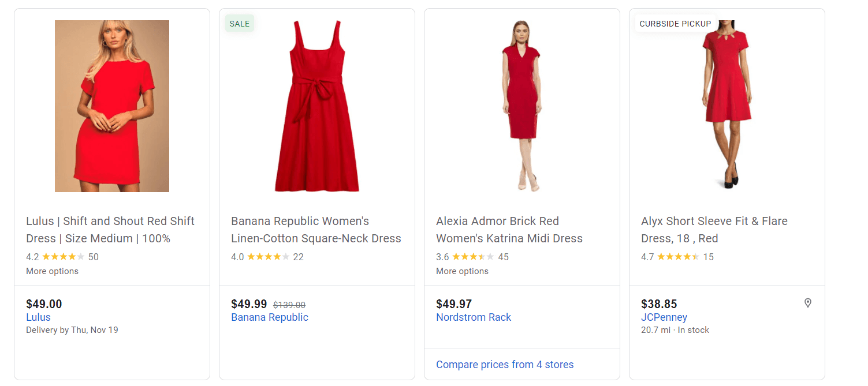The width and height of the screenshot is (868, 386).
Task: View the Alexia Admor midi dress photo
Action: pyautogui.click(x=521, y=106)
